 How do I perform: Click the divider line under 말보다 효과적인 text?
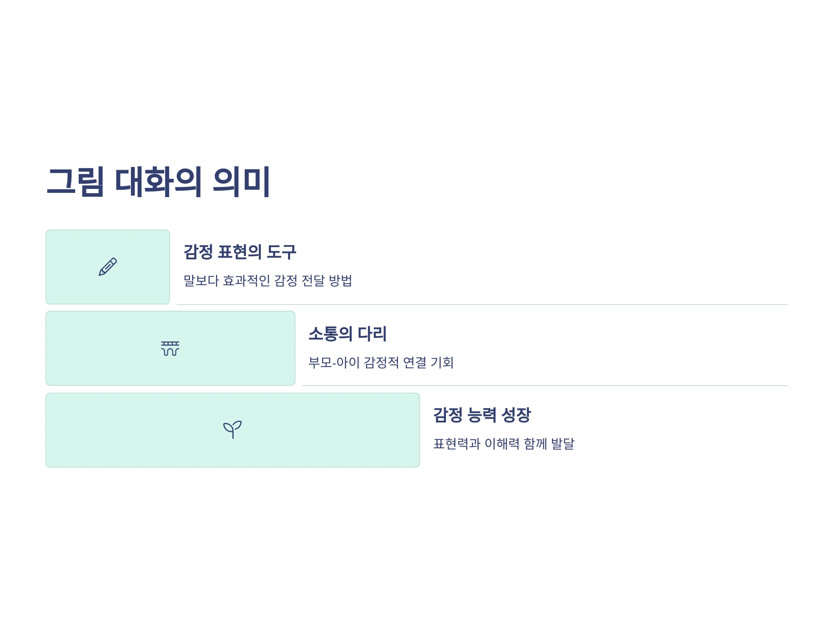483,304
